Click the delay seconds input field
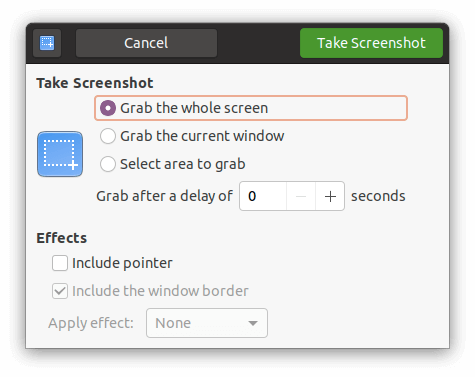This screenshot has height=377, width=475. 263,196
